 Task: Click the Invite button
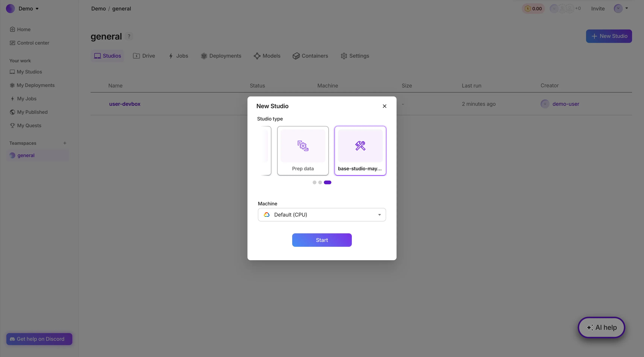click(598, 9)
